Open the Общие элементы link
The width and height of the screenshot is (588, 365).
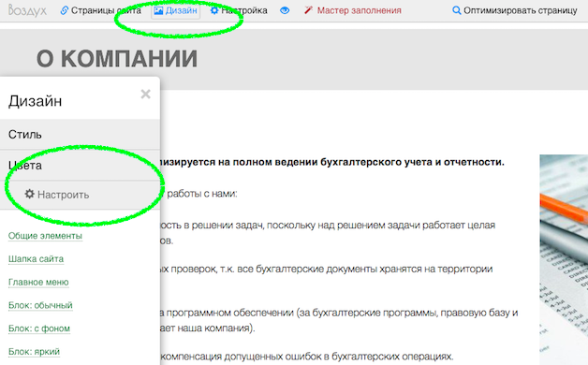pyautogui.click(x=45, y=236)
